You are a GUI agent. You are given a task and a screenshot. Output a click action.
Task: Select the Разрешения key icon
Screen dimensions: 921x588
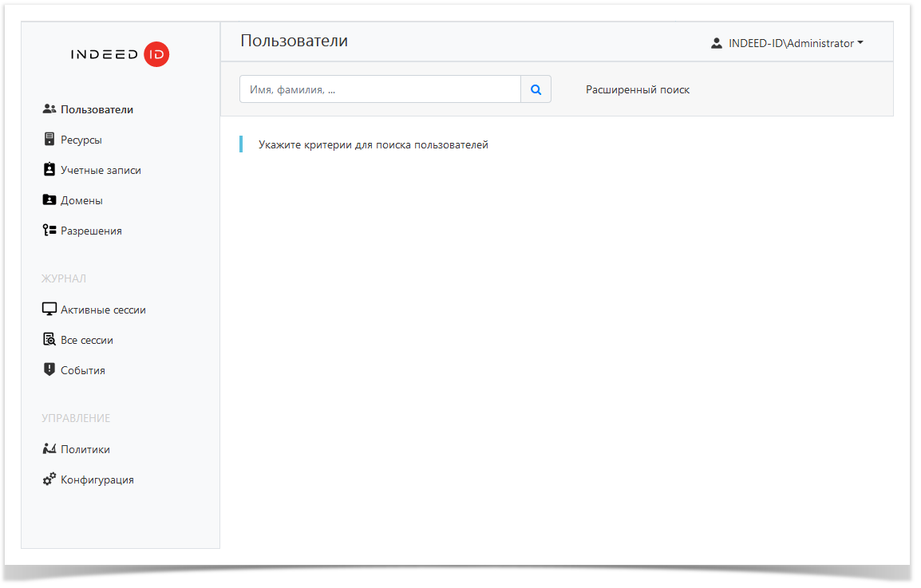pos(49,230)
